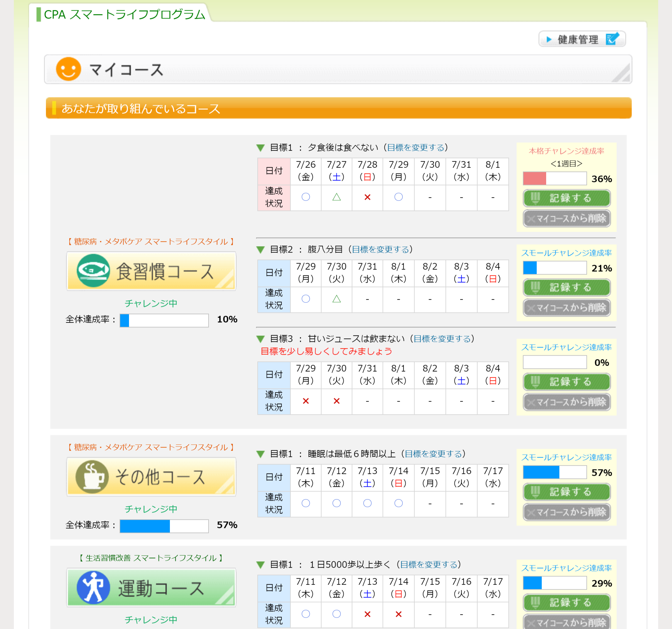This screenshot has height=629, width=672.
Task: Click the coffee cup その他コース icon
Action: [92, 476]
